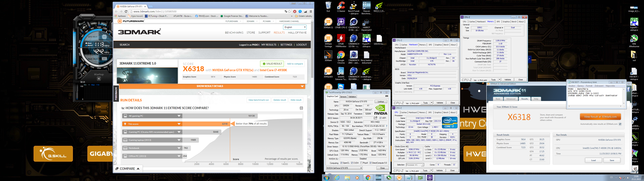Click Delete result button
Screen dimensions: 644x181
280,100
